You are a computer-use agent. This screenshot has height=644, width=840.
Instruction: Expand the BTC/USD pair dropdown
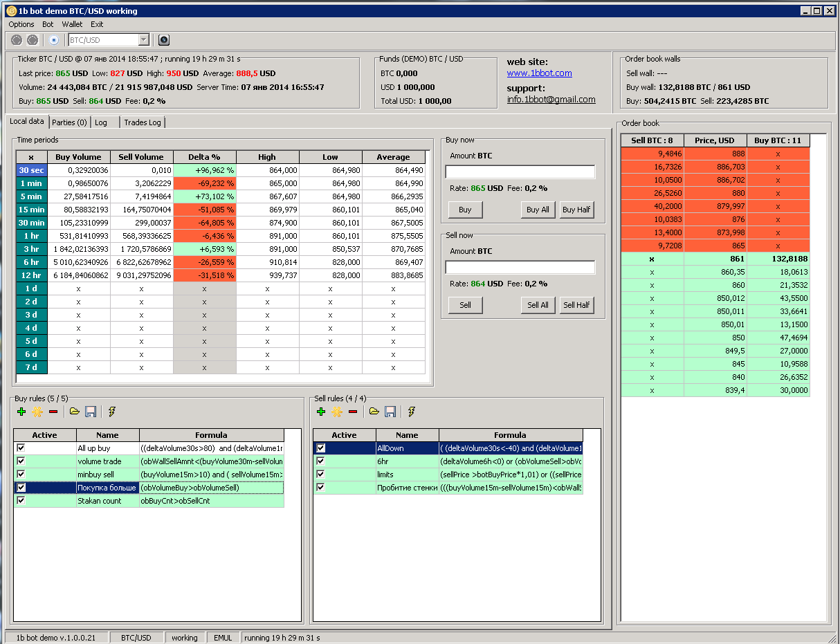tap(143, 40)
